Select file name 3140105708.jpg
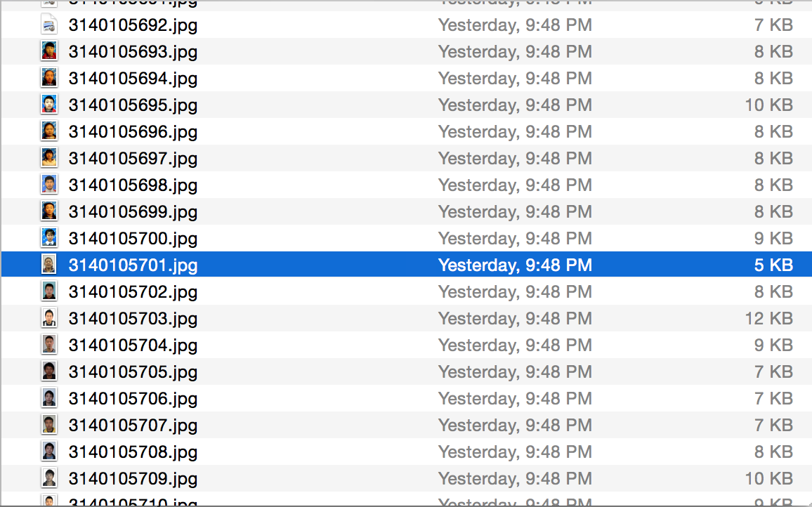This screenshot has height=507, width=812. (x=133, y=452)
